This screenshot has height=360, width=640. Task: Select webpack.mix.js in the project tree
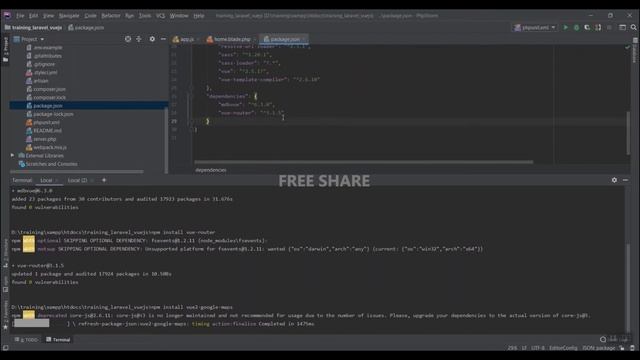pyautogui.click(x=50, y=147)
